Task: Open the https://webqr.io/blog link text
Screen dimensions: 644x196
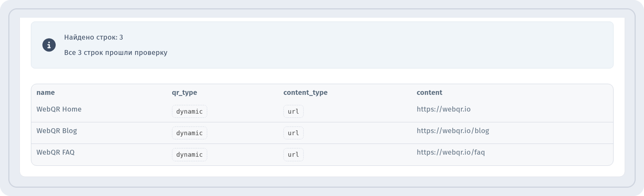Action: (x=453, y=131)
